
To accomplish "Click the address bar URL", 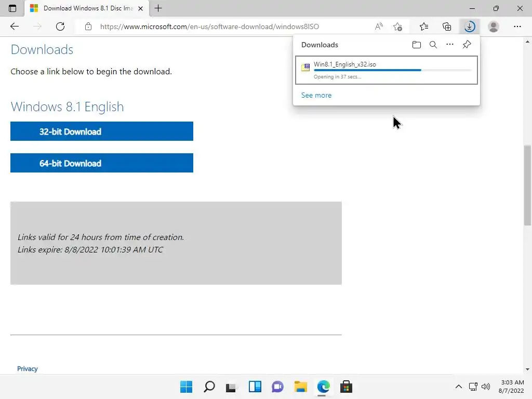I will click(x=209, y=26).
